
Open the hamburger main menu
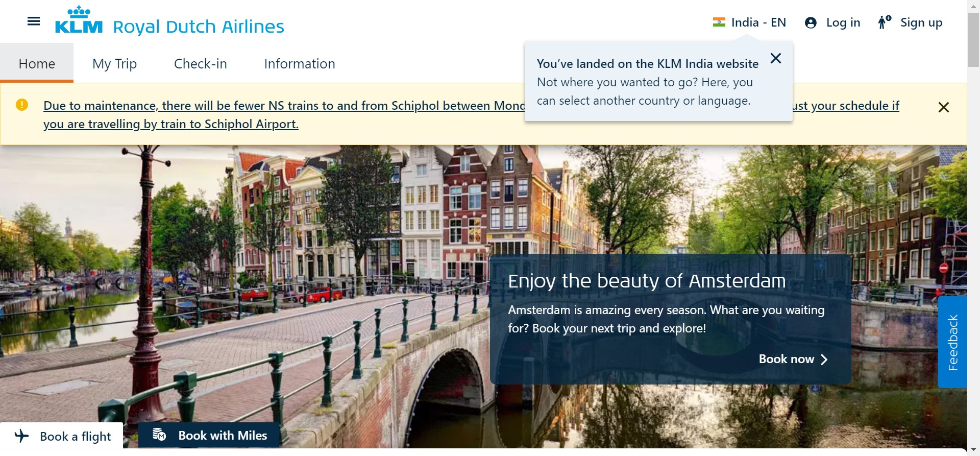tap(34, 21)
